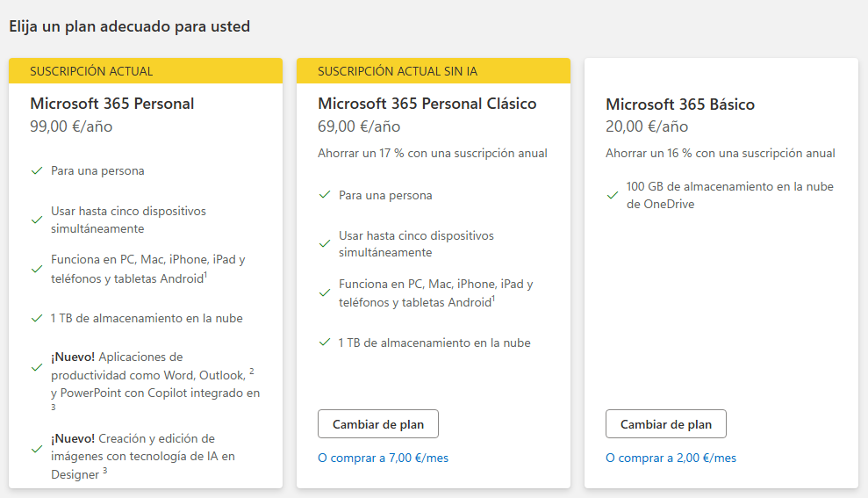
Task: Open the 'O comprar a 2,00 €/mes' link
Action: (x=671, y=458)
